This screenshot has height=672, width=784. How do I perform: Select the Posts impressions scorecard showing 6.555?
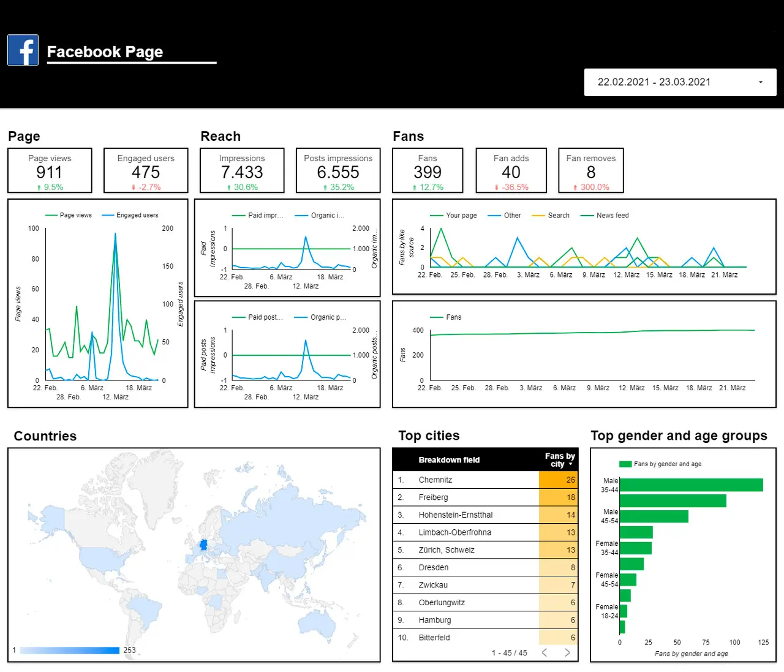[338, 170]
